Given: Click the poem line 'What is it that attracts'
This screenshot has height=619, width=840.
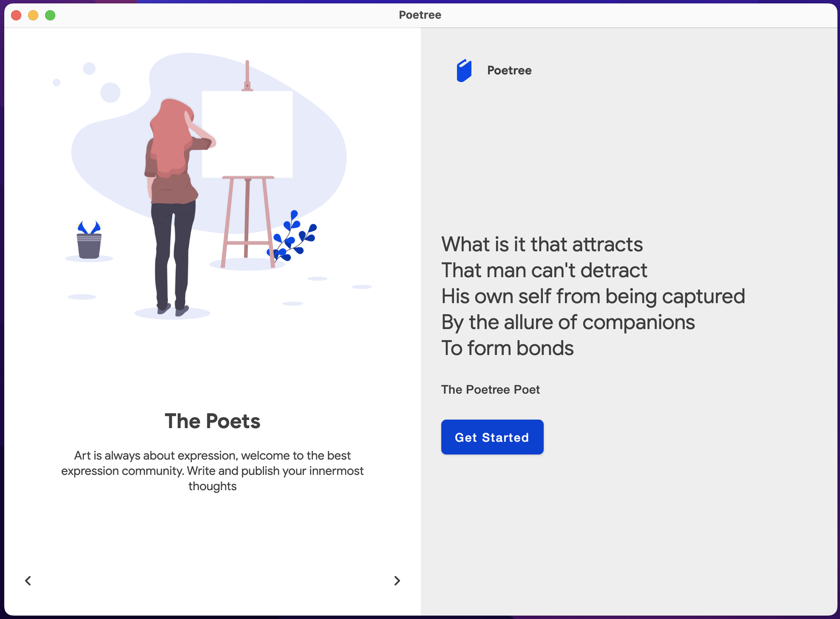Looking at the screenshot, I should coord(542,244).
